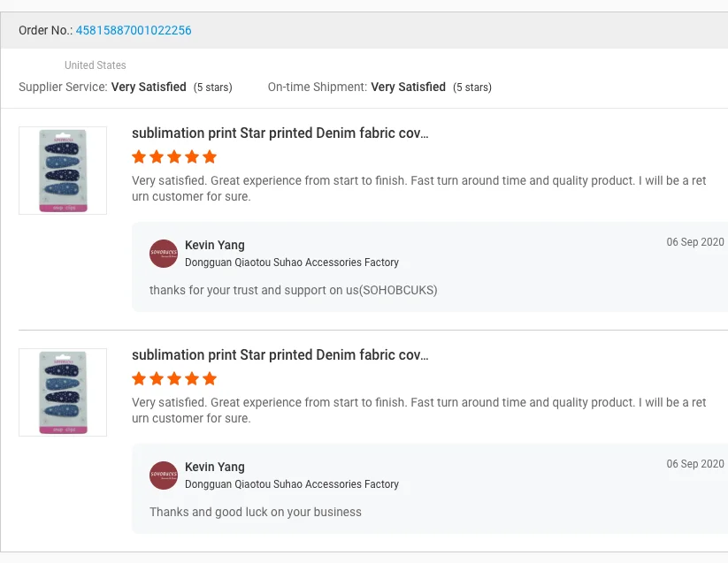The width and height of the screenshot is (728, 563).
Task: Open the first review's product title
Action: 280,133
